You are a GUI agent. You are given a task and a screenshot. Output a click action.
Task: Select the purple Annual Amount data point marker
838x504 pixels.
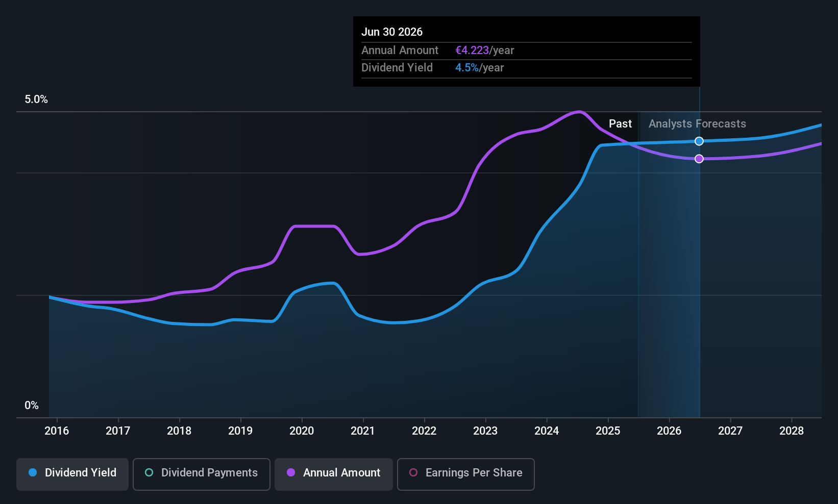coord(699,159)
